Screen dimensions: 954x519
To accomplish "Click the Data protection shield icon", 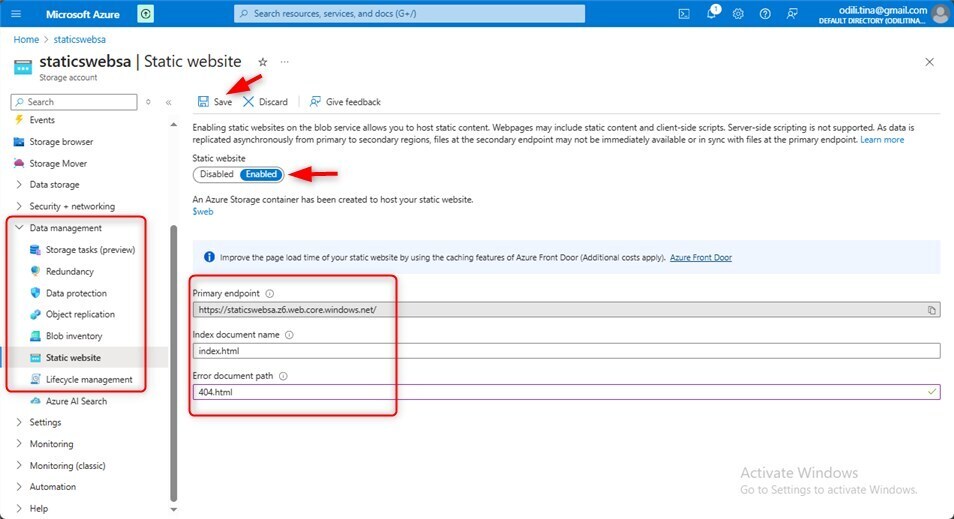I will click(x=35, y=293).
